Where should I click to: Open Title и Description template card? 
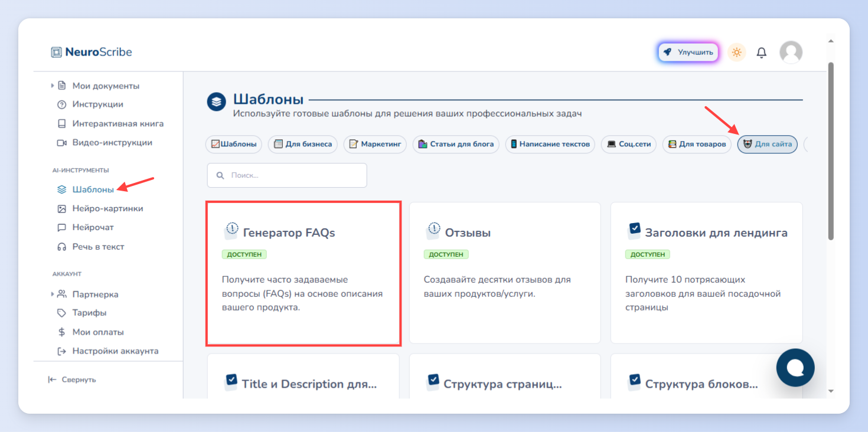[x=303, y=376]
